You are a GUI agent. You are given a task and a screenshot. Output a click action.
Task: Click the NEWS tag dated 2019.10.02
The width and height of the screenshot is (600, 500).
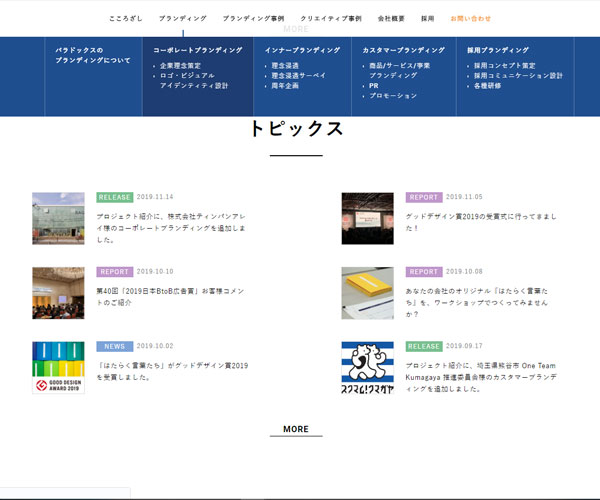[x=114, y=346]
